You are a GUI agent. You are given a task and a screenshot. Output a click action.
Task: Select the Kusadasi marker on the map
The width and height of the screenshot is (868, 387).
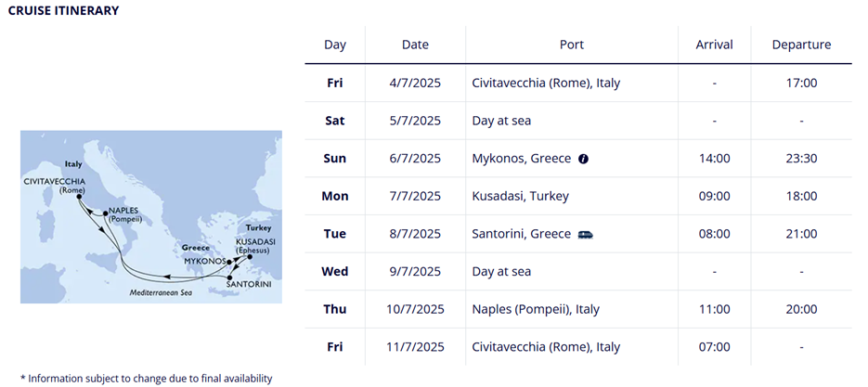250,257
